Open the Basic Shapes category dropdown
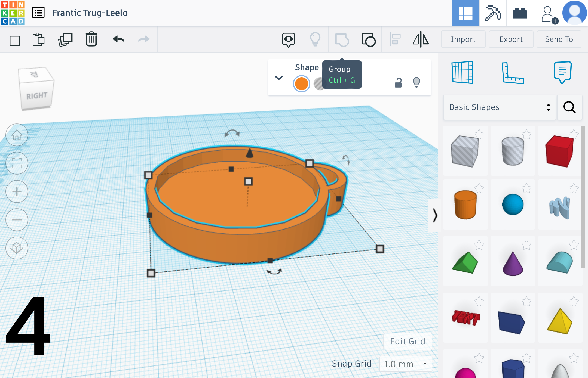The height and width of the screenshot is (378, 588). coord(500,107)
